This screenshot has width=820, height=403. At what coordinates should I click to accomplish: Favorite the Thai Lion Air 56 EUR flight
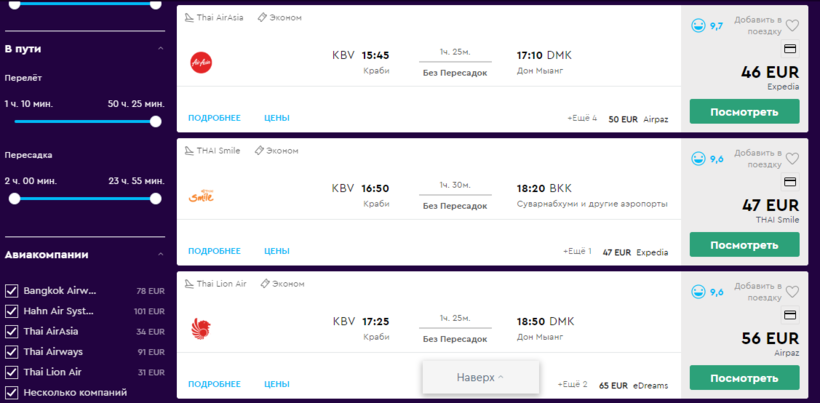click(792, 291)
